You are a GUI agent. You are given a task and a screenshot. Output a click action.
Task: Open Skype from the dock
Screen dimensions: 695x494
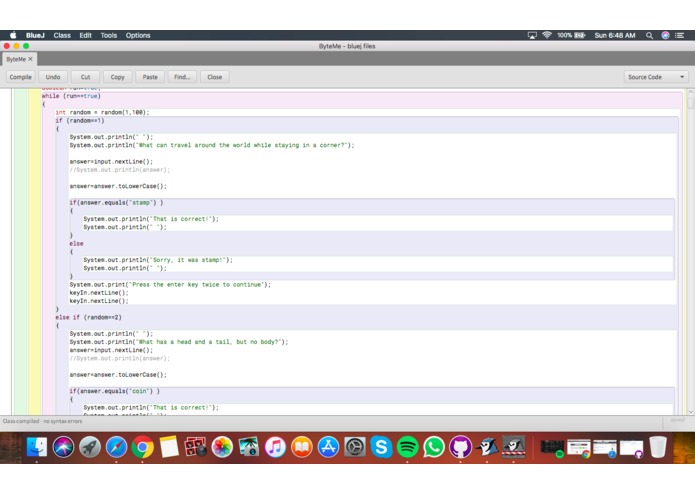[x=381, y=447]
